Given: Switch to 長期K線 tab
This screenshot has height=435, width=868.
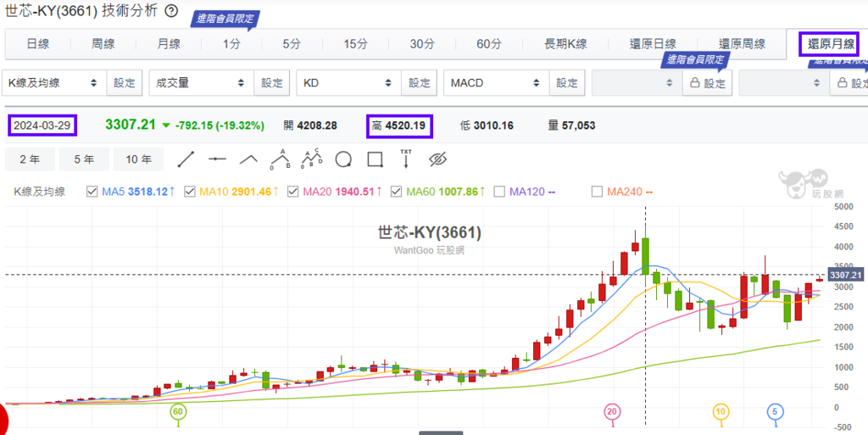Looking at the screenshot, I should coord(565,44).
